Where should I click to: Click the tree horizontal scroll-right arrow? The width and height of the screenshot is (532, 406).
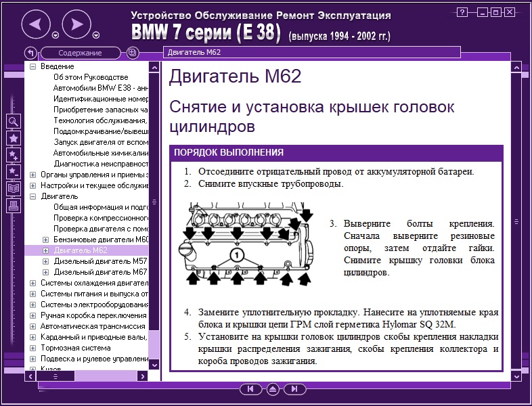click(x=143, y=376)
